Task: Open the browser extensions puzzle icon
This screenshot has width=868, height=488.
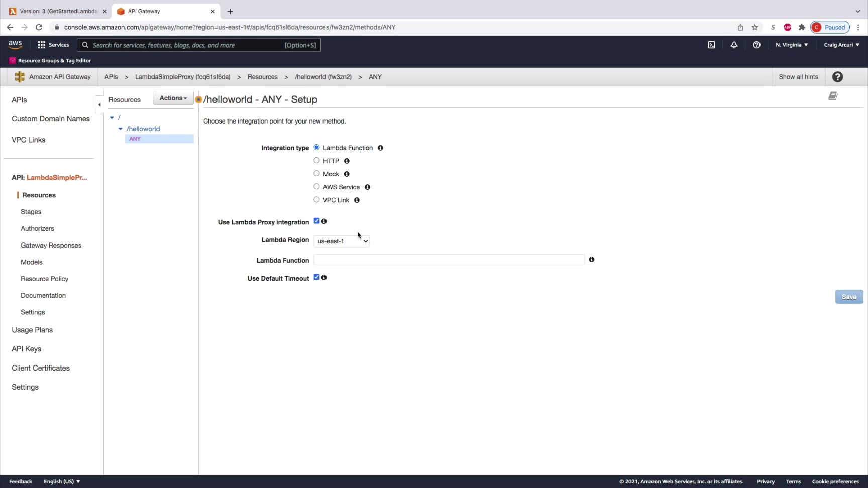Action: pos(802,27)
